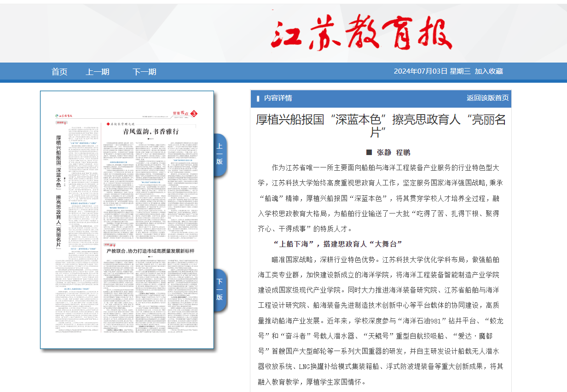This screenshot has width=567, height=392.
Task: Go to previous page with 上一版 tab
Action: click(x=220, y=155)
